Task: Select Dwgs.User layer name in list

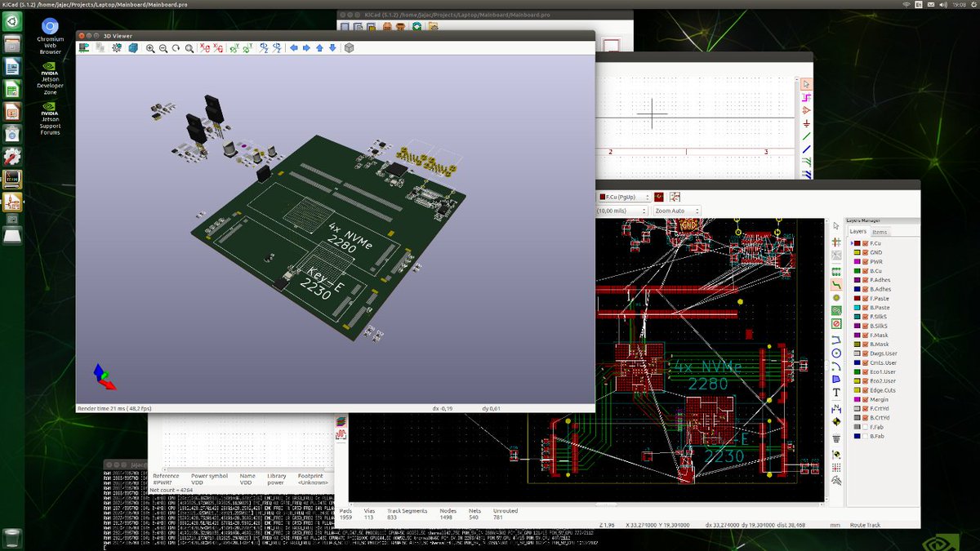Action: [x=884, y=353]
